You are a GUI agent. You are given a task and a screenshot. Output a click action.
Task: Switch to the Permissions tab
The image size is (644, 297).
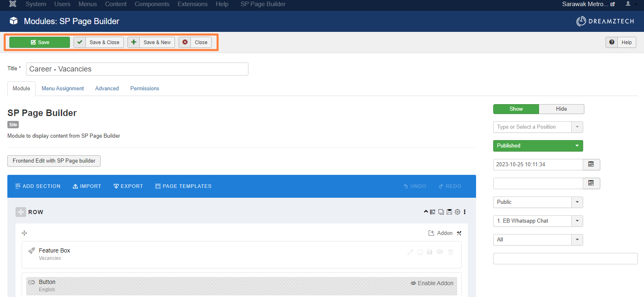pyautogui.click(x=145, y=89)
